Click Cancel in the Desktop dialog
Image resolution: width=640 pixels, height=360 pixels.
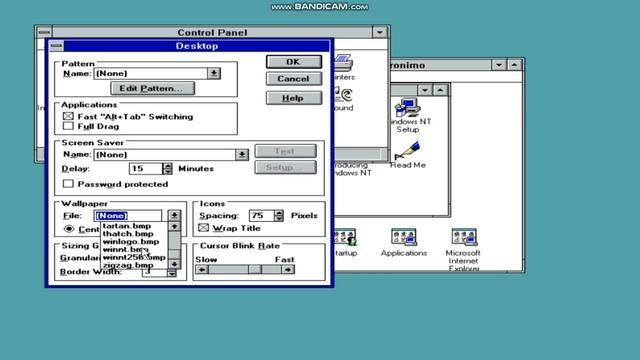(293, 79)
